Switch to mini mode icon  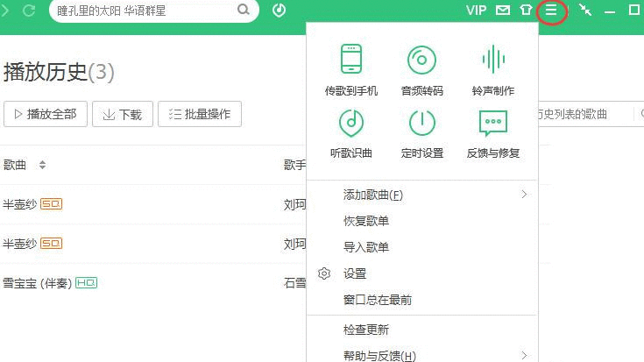pos(585,10)
